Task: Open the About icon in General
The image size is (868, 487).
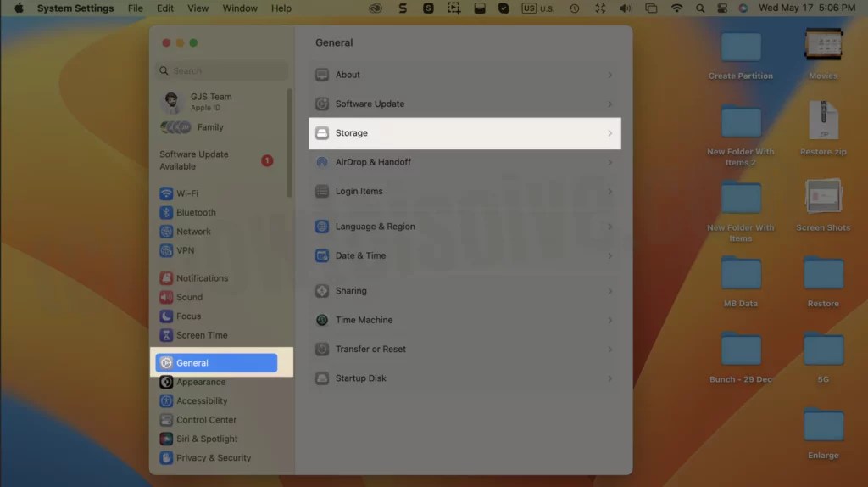Action: [321, 75]
